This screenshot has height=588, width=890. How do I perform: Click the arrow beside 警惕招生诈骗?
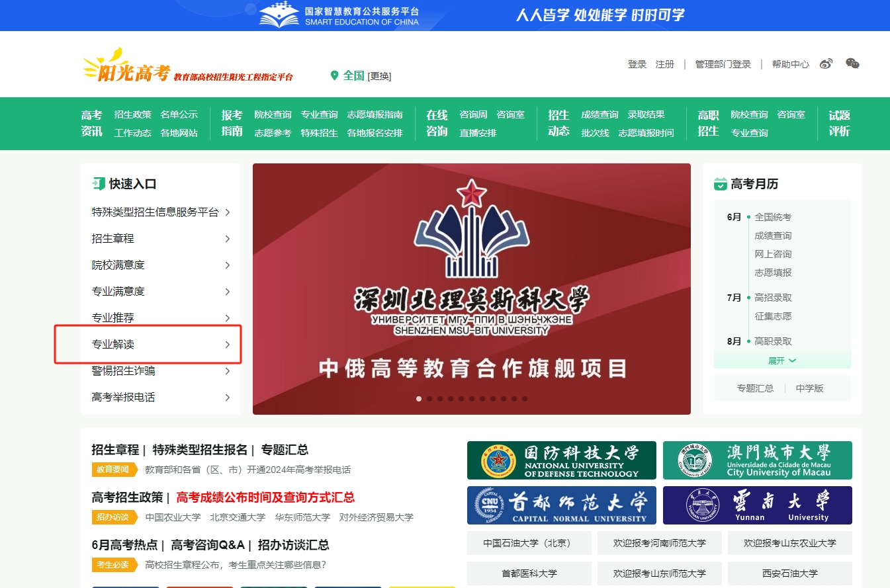228,371
